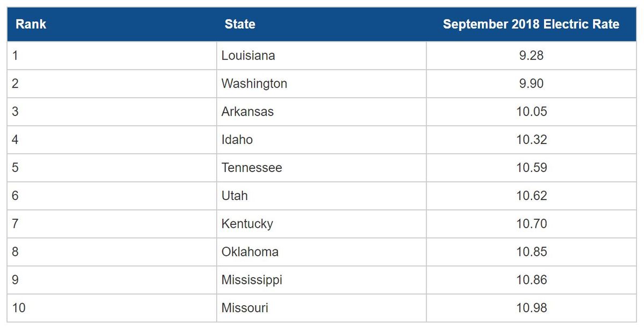644x330 pixels.
Task: Click on the Idaho cell
Action: [237, 139]
